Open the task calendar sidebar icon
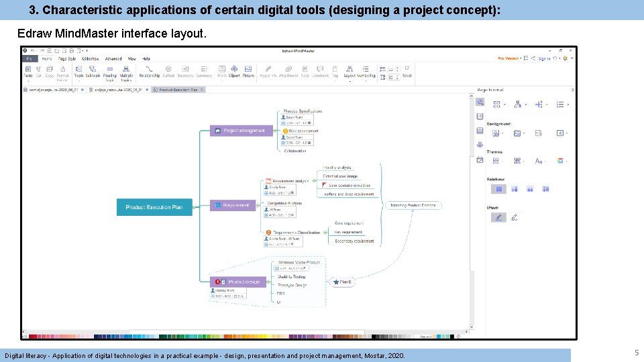This screenshot has height=362, width=644. pyautogui.click(x=480, y=160)
